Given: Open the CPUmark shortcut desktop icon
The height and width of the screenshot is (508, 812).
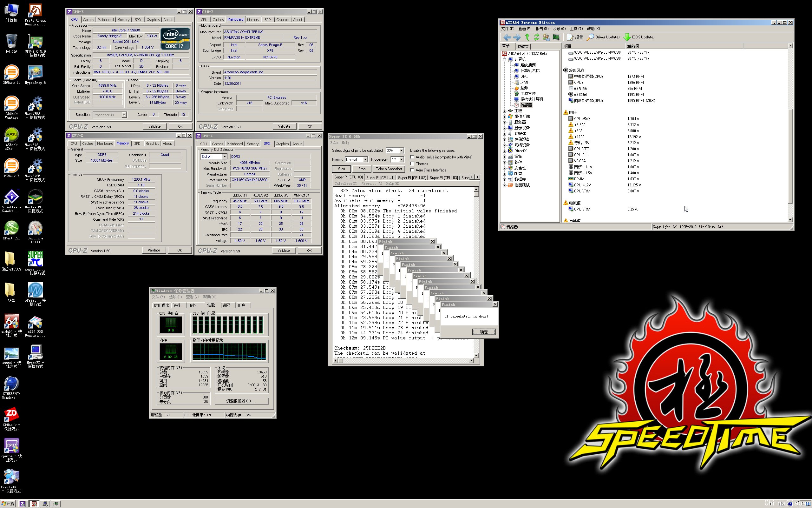Looking at the screenshot, I should [11, 419].
